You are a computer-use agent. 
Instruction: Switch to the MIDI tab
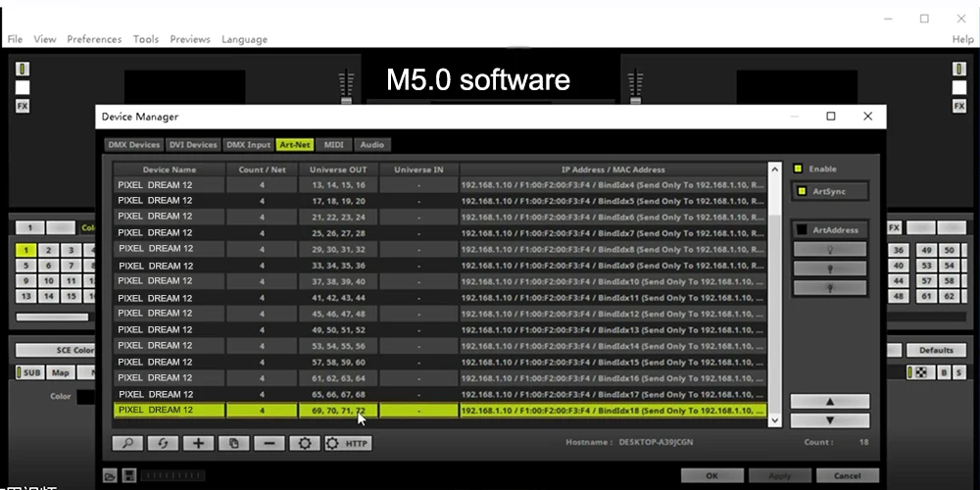pyautogui.click(x=334, y=144)
